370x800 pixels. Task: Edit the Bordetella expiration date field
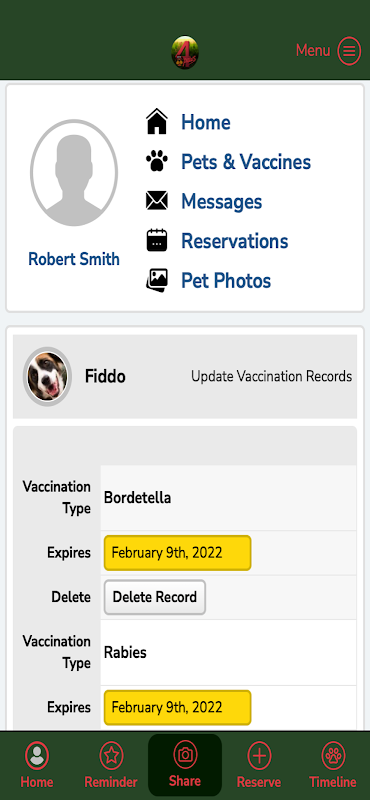point(178,553)
